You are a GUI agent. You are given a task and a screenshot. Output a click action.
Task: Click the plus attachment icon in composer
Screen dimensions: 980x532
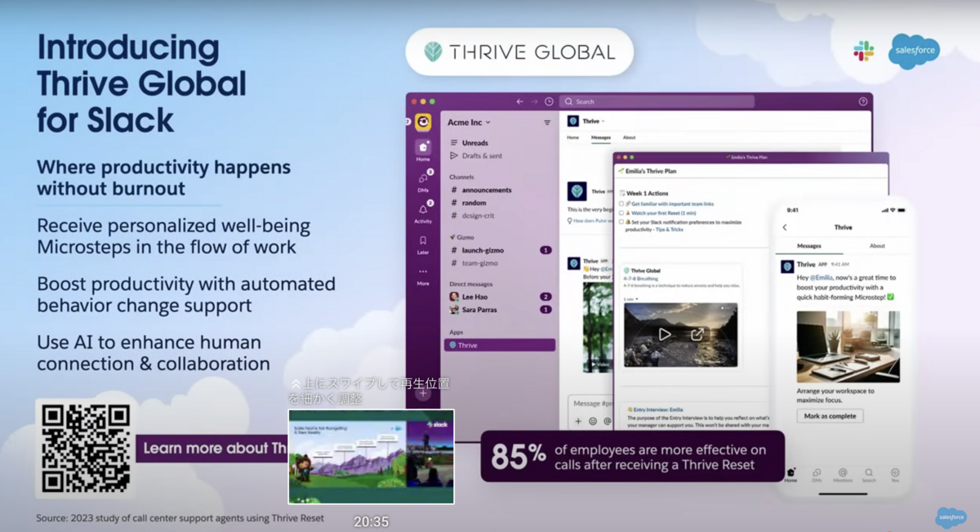tap(578, 421)
